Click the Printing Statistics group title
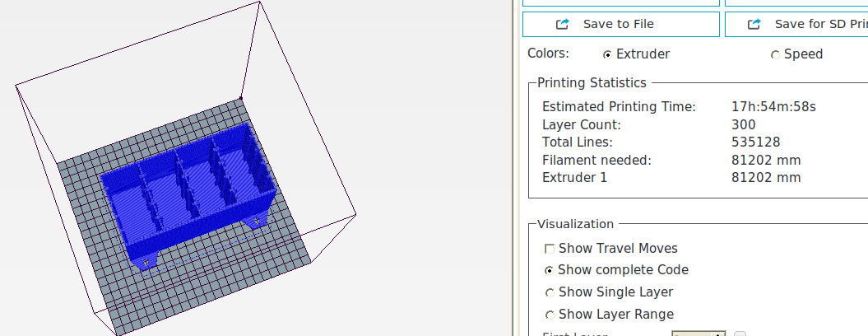 (592, 82)
